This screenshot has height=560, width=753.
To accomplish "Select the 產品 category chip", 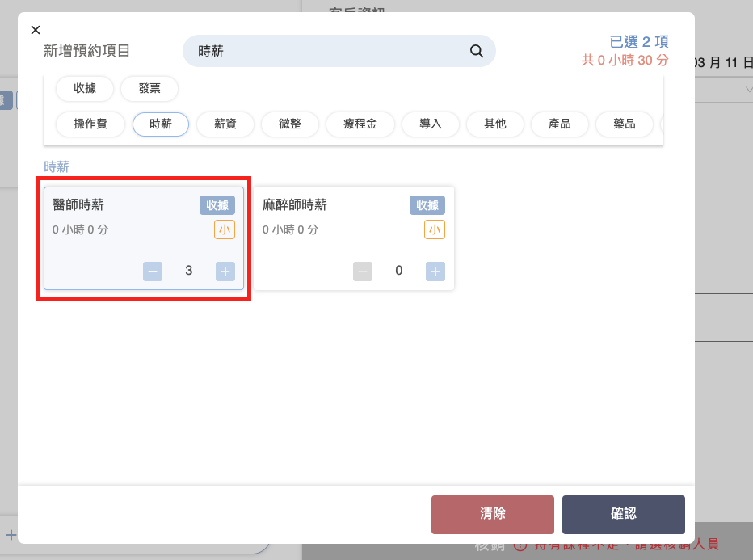I will [x=560, y=124].
